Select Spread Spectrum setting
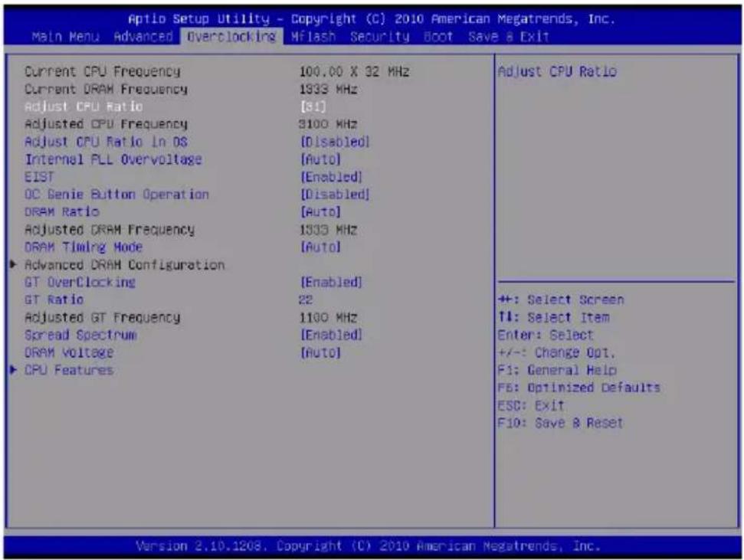Viewport: 744px width, 560px height. 80,335
